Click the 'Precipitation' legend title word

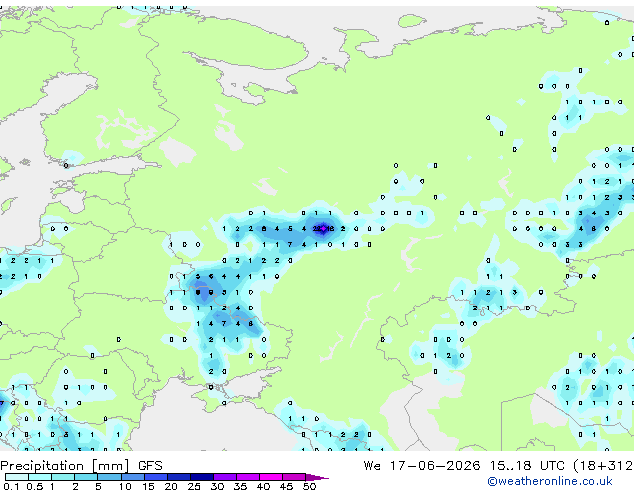click(42, 466)
